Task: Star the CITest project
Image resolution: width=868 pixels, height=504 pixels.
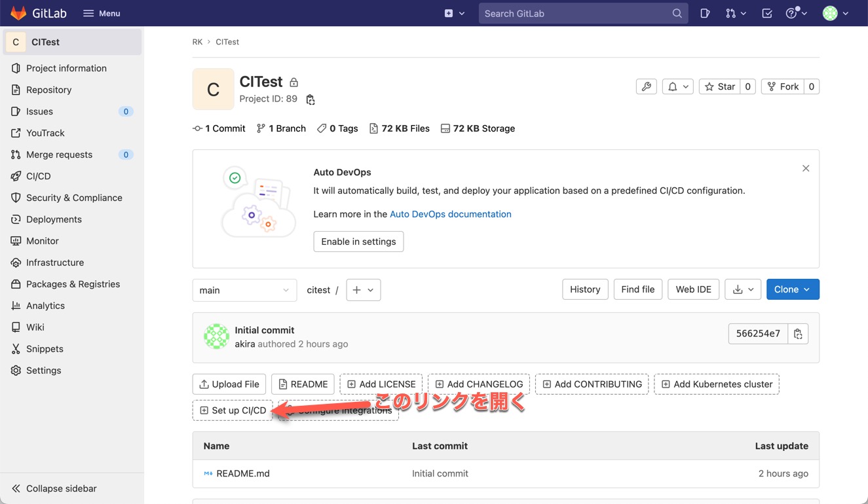Action: click(720, 86)
